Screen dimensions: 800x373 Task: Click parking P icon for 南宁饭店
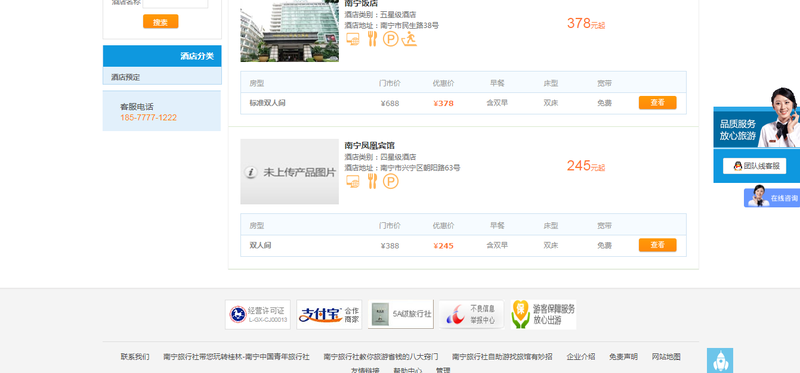pos(391,39)
